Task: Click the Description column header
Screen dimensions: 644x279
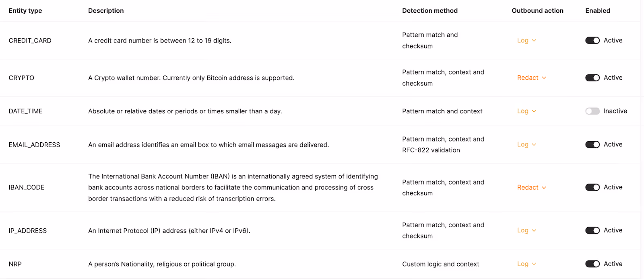Action: pos(106,11)
